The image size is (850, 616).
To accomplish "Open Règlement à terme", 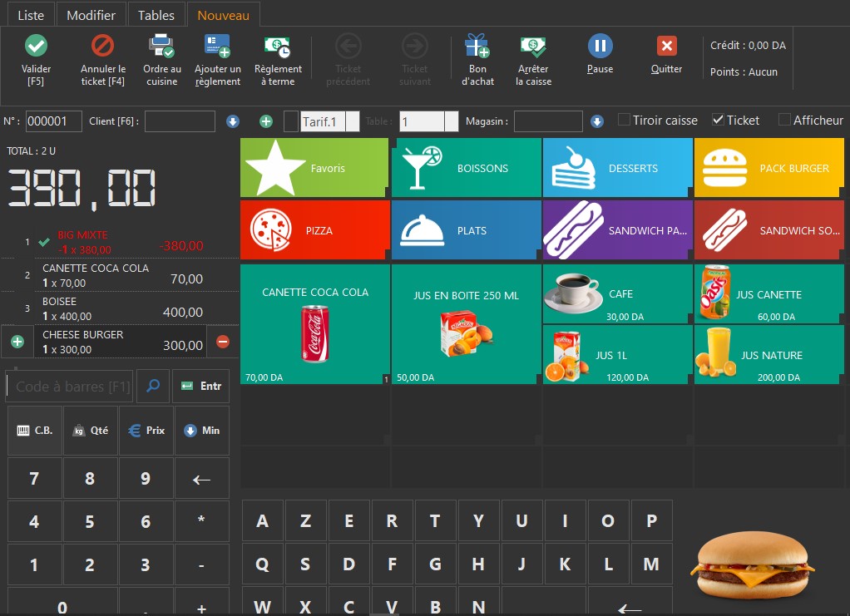I will pyautogui.click(x=278, y=46).
